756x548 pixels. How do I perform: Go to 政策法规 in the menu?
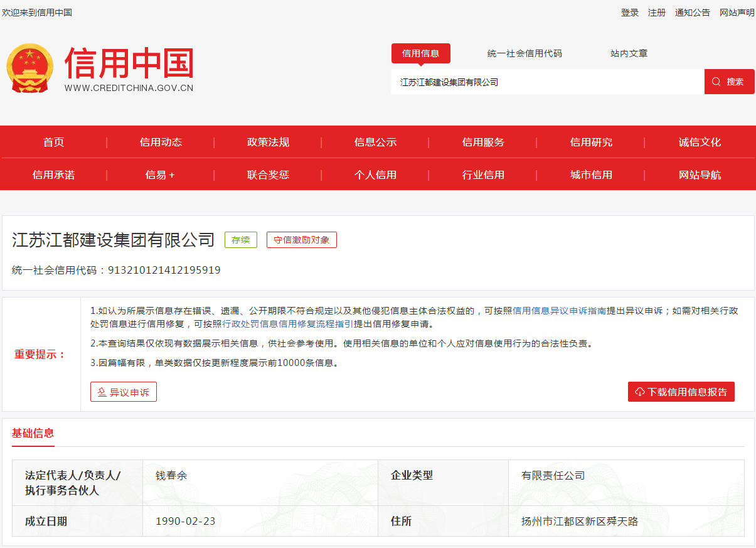[x=268, y=142]
